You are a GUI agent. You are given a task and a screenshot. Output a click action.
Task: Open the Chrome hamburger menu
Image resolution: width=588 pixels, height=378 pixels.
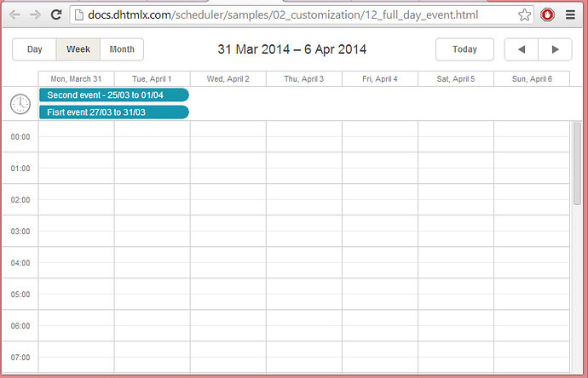(x=570, y=15)
